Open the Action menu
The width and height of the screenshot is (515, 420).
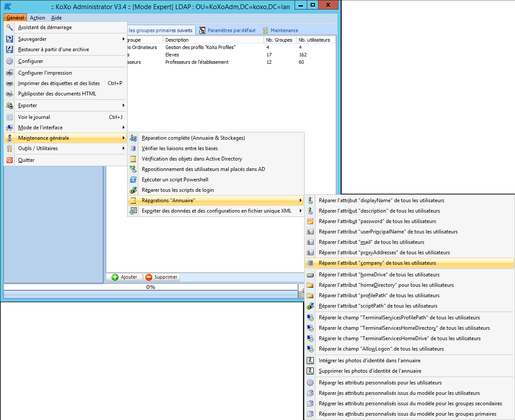coord(37,18)
